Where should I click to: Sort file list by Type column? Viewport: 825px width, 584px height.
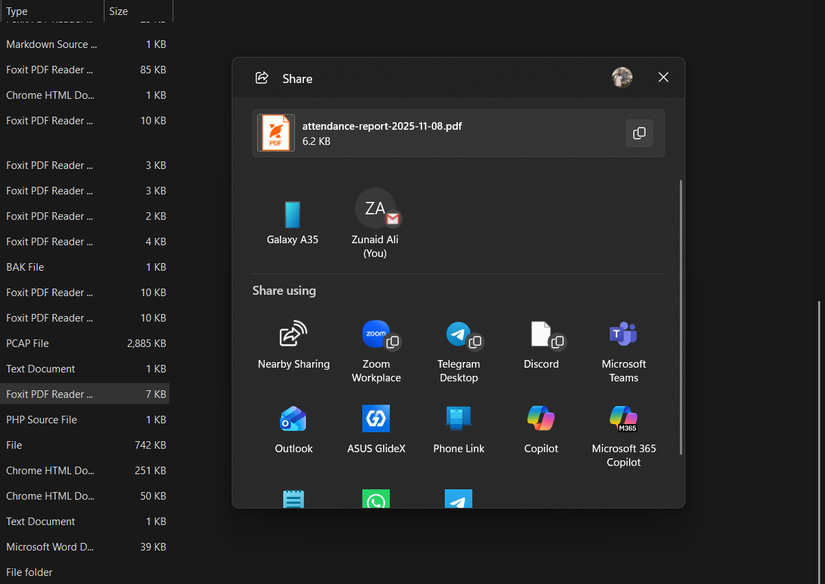(52, 11)
